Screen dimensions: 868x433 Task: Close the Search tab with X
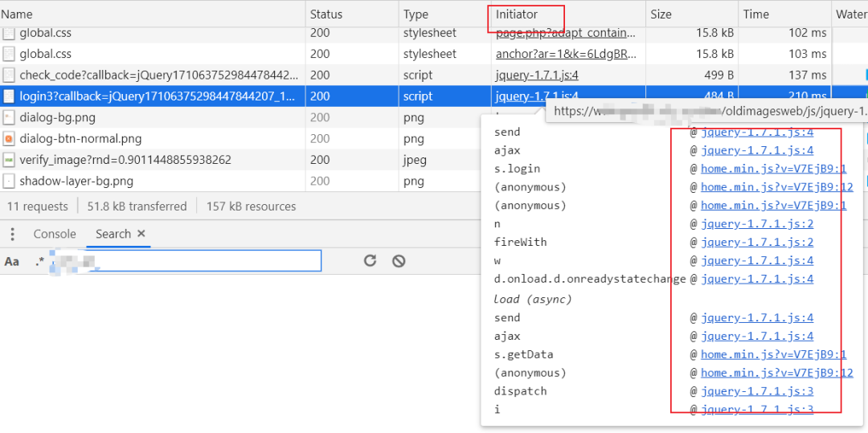tap(141, 233)
